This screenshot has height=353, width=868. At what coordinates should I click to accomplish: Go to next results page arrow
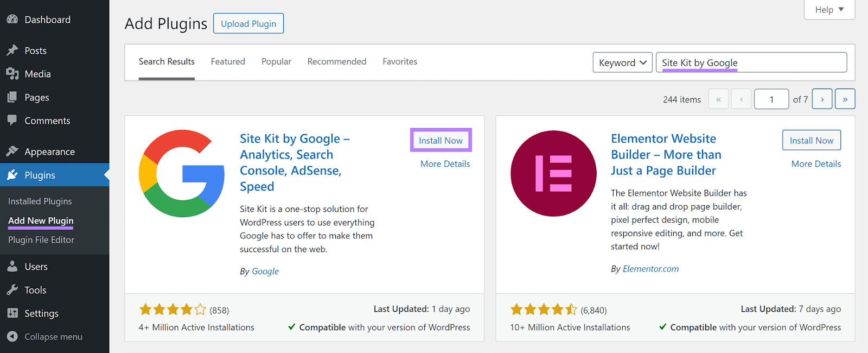point(822,99)
